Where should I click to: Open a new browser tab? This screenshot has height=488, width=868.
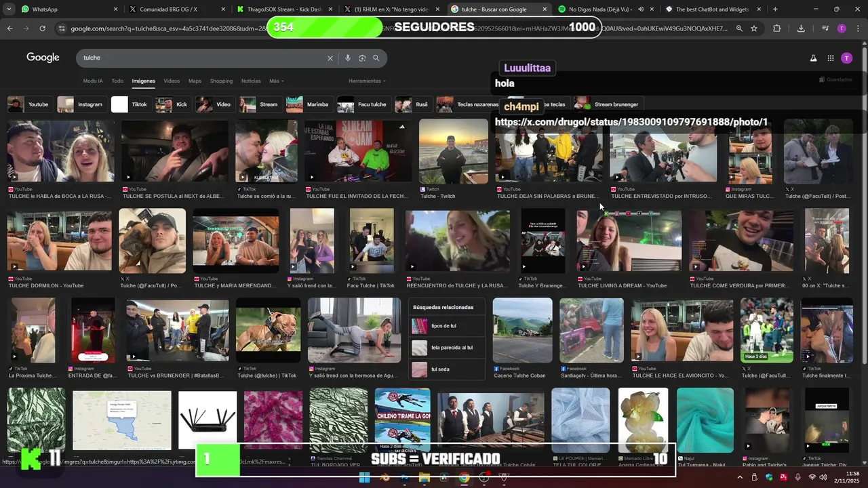tap(775, 9)
